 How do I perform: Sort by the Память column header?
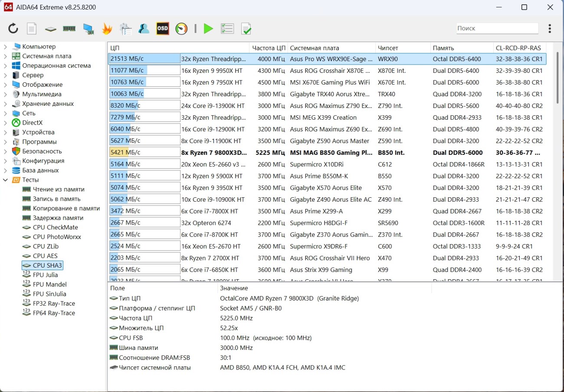click(462, 48)
